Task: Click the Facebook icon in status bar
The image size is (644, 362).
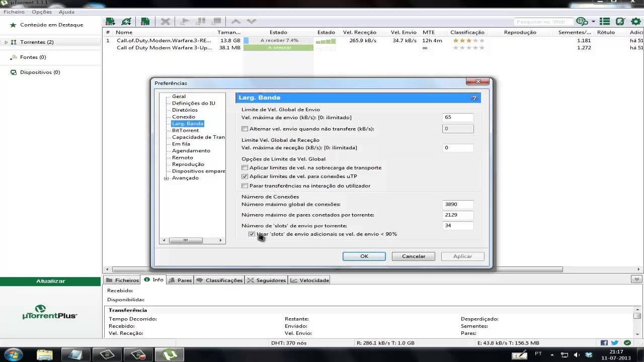Action: [x=604, y=343]
